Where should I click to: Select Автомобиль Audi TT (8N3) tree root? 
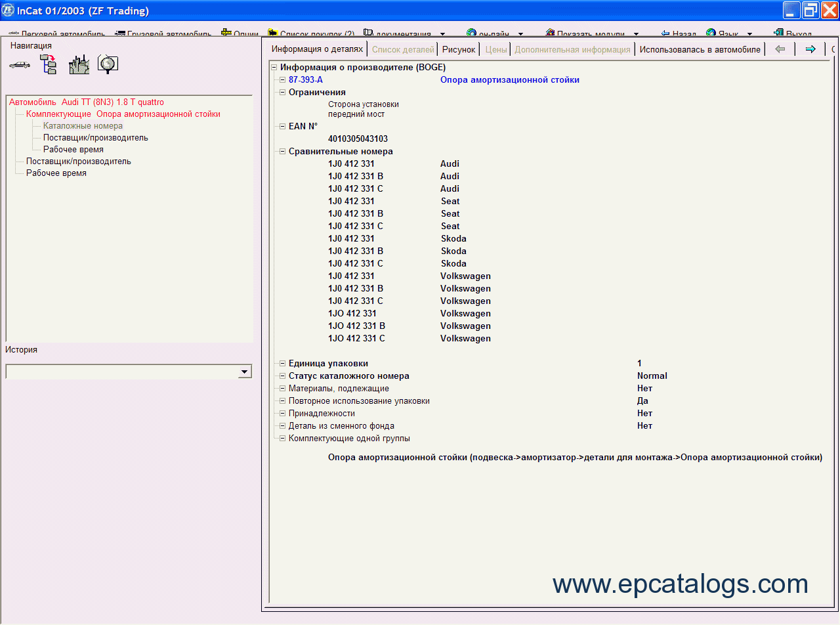(87, 102)
